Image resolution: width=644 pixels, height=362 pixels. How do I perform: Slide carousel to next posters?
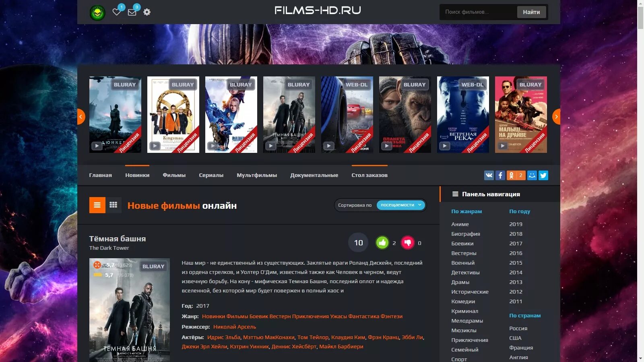click(556, 117)
